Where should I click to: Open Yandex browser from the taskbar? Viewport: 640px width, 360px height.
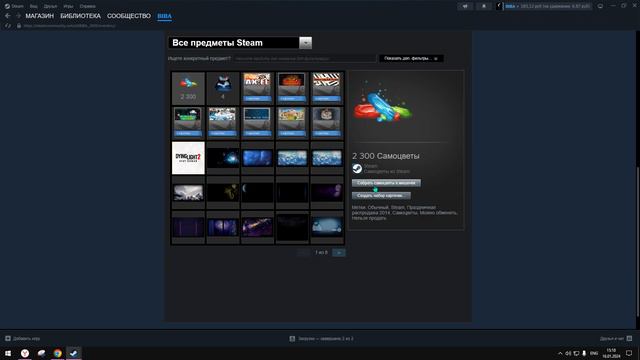25,353
